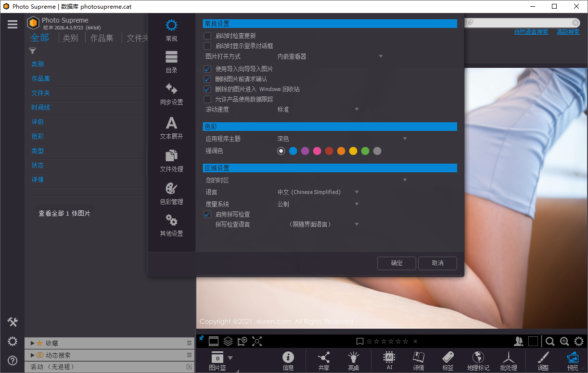Click the filmstrip view icon
Image resolution: width=588 pixels, height=373 pixels.
214,341
